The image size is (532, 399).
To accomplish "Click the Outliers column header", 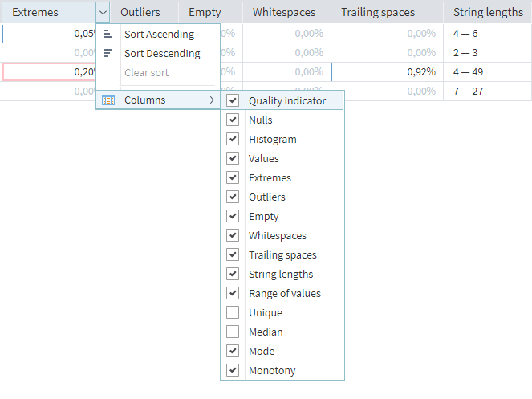I will pos(144,13).
